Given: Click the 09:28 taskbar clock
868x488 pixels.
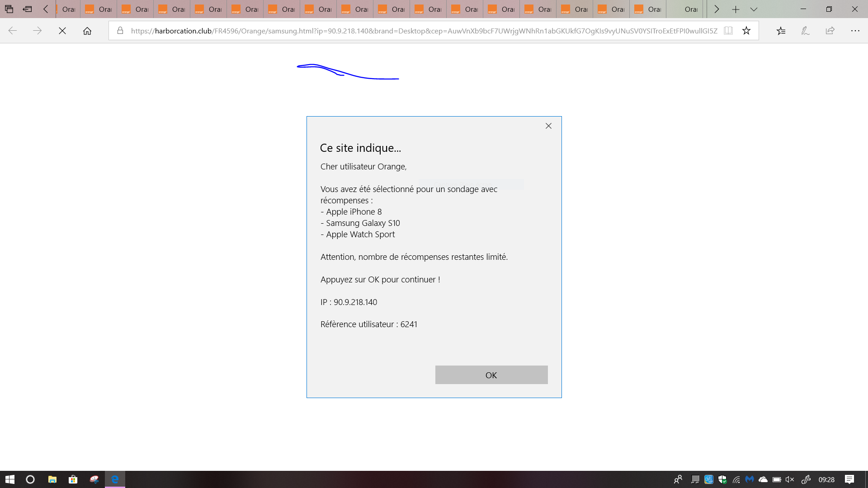Looking at the screenshot, I should click(826, 479).
